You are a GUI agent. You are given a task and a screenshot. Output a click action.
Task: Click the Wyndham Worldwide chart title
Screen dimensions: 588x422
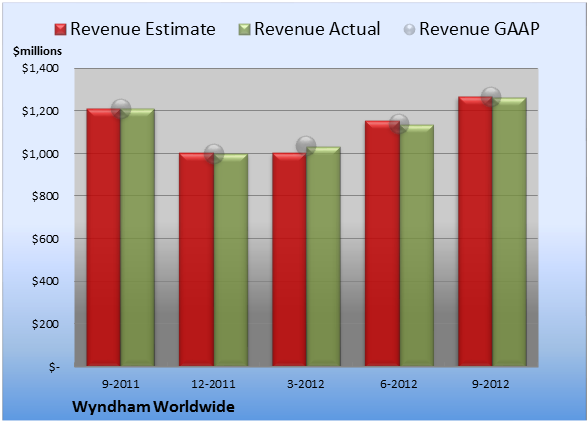pos(153,407)
